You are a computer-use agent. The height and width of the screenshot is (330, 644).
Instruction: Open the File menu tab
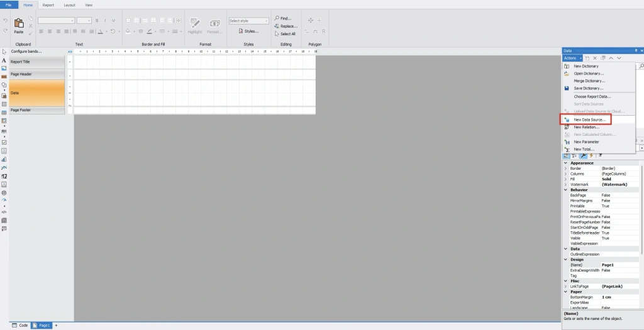click(9, 5)
